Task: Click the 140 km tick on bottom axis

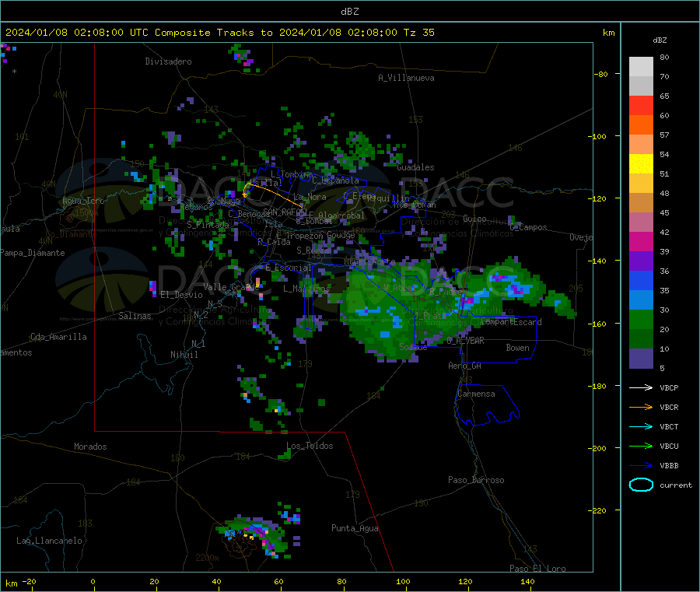Action: click(527, 581)
